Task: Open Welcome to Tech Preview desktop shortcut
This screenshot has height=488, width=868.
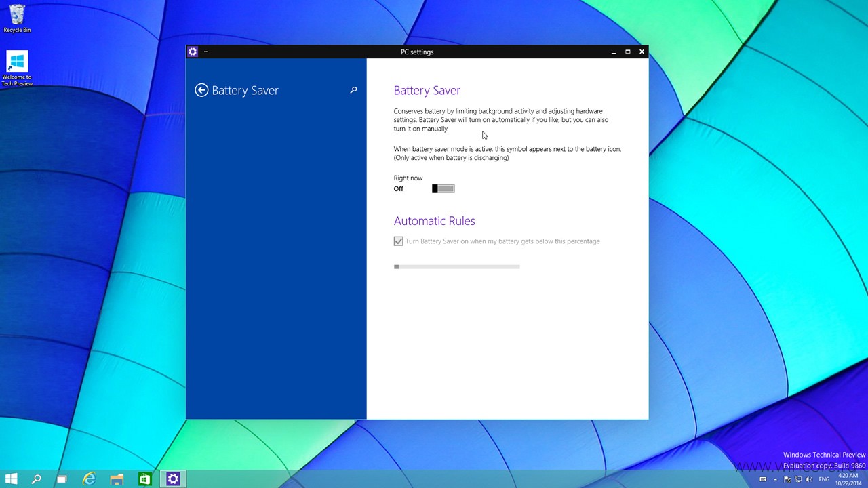Action: 17,68
